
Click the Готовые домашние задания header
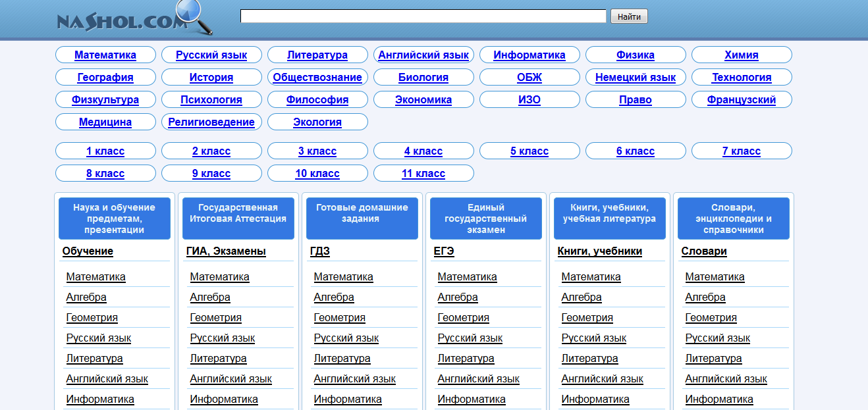tap(362, 218)
